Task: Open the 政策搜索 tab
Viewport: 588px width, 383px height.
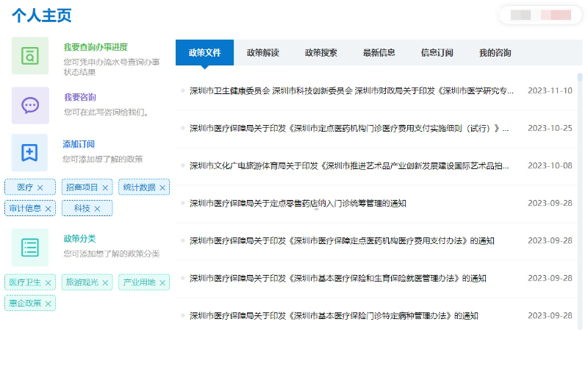Action: click(x=321, y=53)
